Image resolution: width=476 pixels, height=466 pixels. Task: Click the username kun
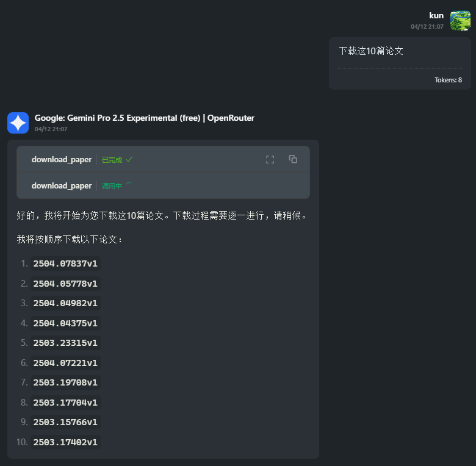[x=436, y=15]
